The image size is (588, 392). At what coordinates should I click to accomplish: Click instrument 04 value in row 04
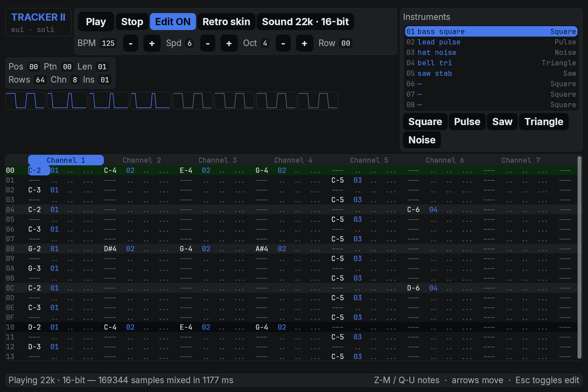coord(433,209)
